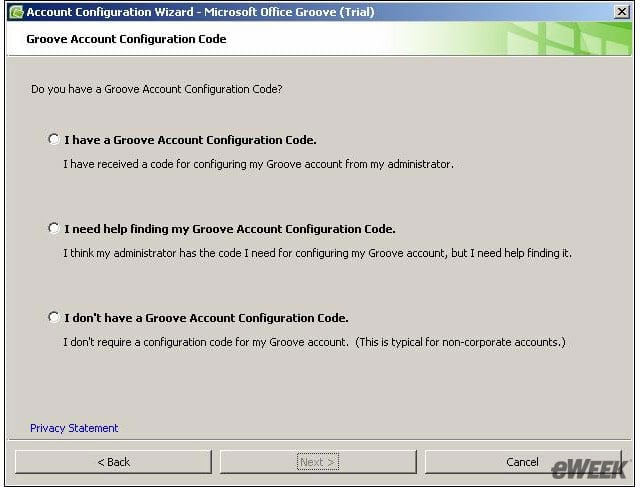The image size is (640, 487).
Task: Cancel the account configuration wizard
Action: click(523, 462)
